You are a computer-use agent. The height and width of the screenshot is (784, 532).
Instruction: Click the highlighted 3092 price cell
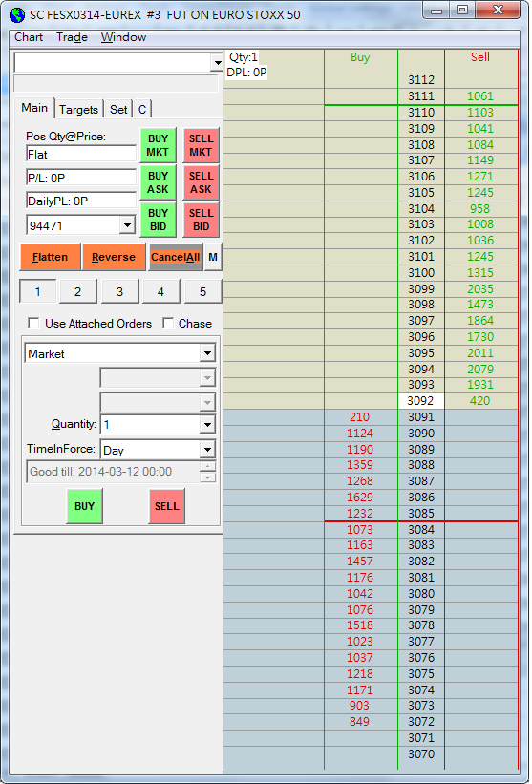[x=421, y=401]
